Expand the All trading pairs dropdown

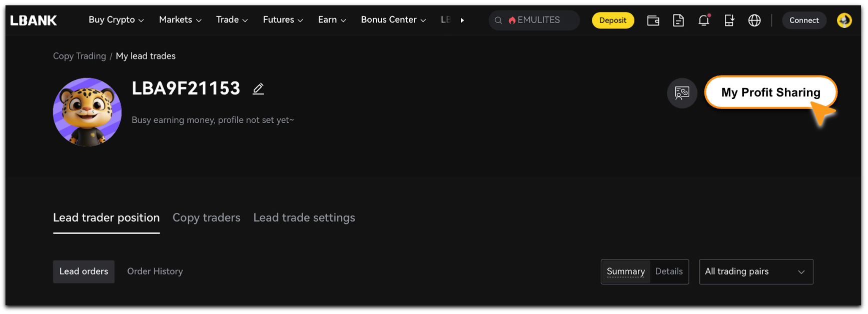click(755, 271)
